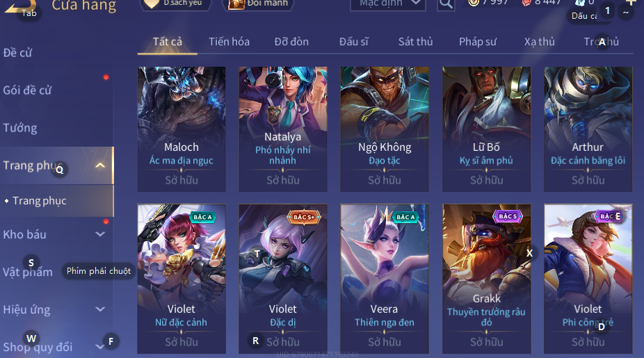
Task: Select the Trang phục sub-item
Action: pyautogui.click(x=40, y=201)
